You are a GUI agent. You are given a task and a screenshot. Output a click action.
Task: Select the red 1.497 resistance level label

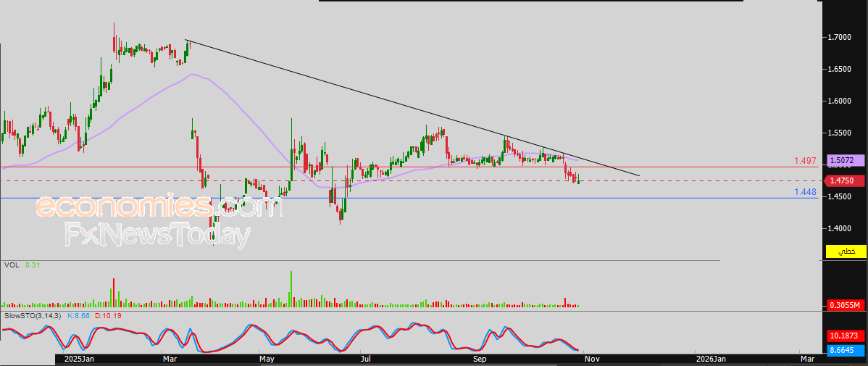point(805,160)
